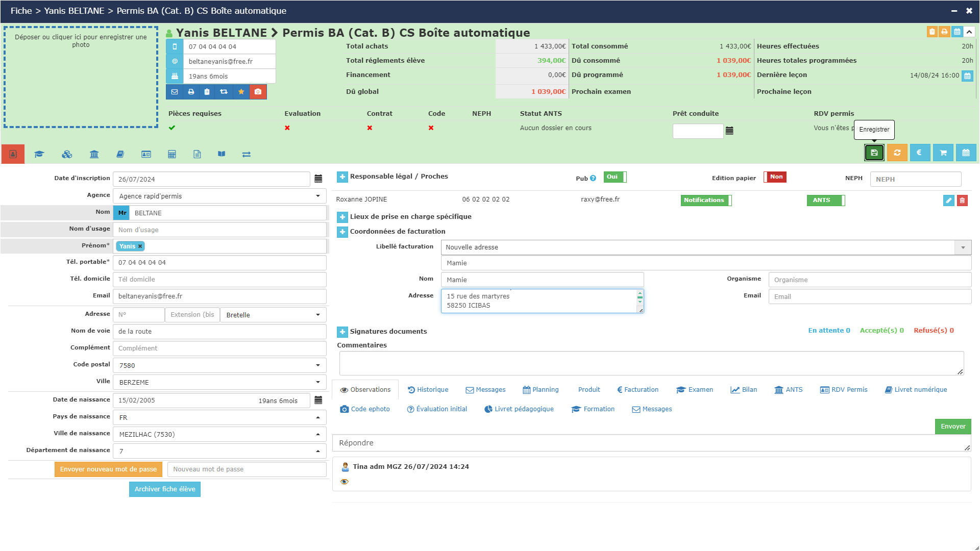Image resolution: width=980 pixels, height=551 pixels.
Task: Open the date picker for Prêt conduite
Action: click(729, 131)
